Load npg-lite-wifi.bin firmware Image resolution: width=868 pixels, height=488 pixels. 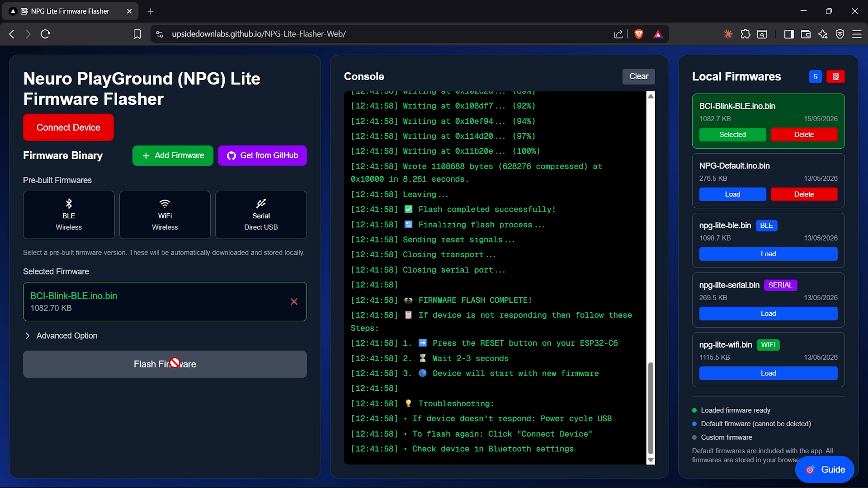tap(768, 373)
